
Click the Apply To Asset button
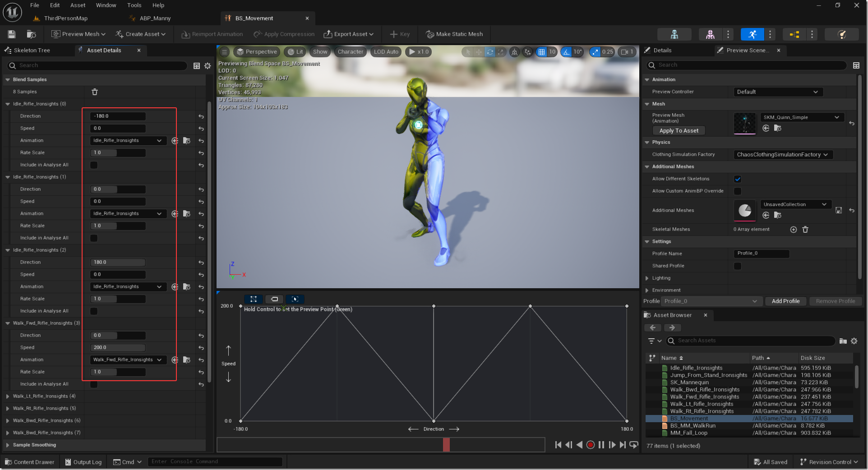679,131
